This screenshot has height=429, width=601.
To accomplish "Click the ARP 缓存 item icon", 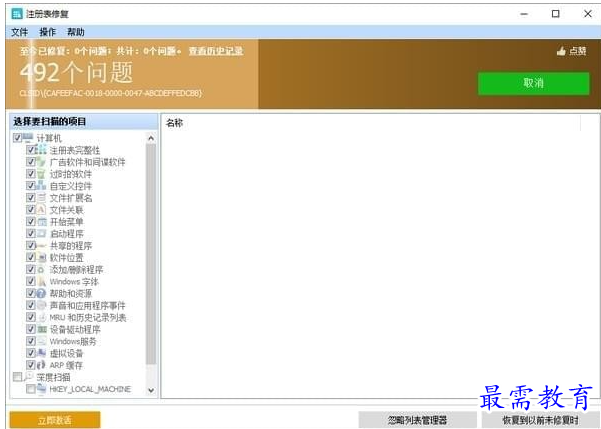I will point(41,365).
